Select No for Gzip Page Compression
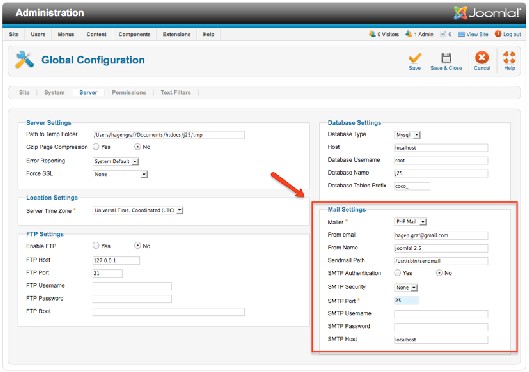Viewport: 529px width, 372px height. (137, 147)
